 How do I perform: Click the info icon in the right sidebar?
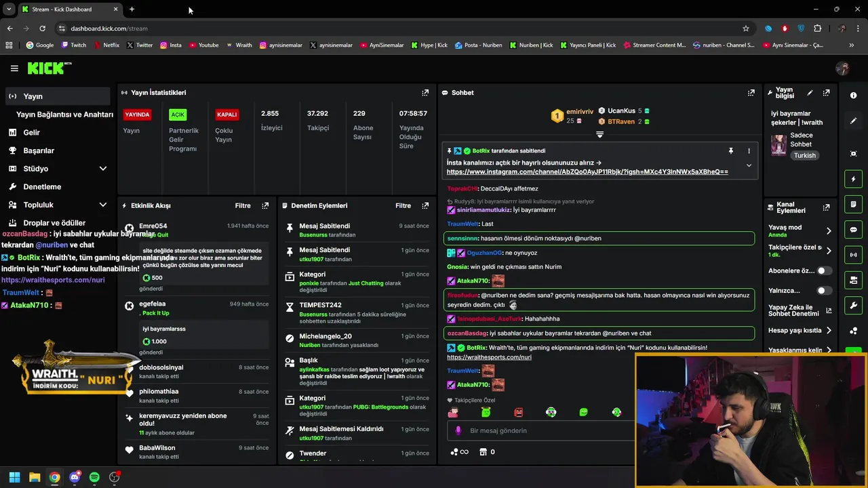853,96
